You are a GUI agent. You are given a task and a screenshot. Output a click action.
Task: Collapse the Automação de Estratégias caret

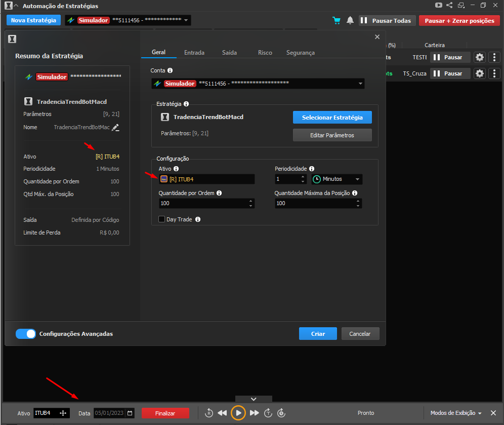pyautogui.click(x=16, y=6)
